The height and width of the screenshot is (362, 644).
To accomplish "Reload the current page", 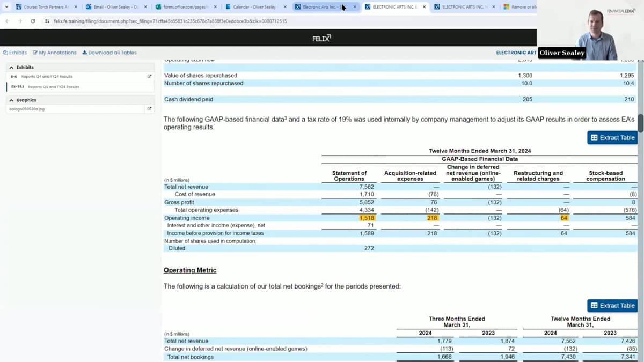I will tap(33, 21).
